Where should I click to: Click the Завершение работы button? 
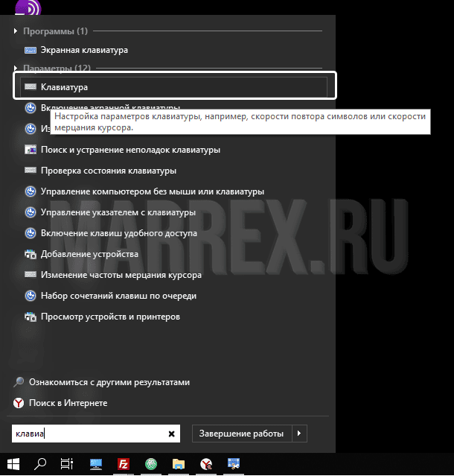click(x=242, y=434)
